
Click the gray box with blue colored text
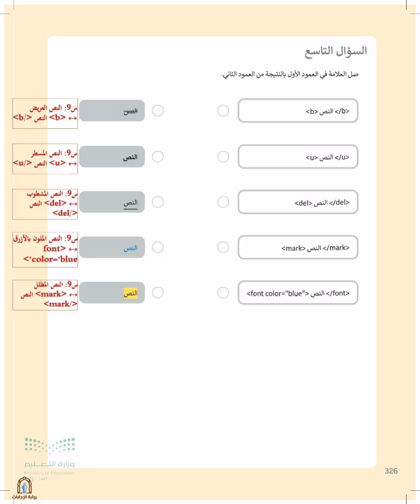pyautogui.click(x=112, y=247)
